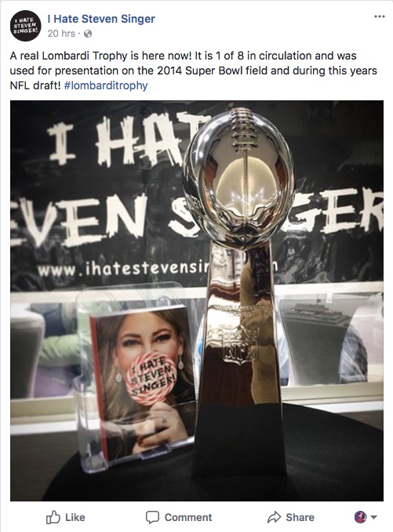Screen dimensions: 393x532
Task: Open the 20 hrs timestamp permalink
Action: coord(61,33)
